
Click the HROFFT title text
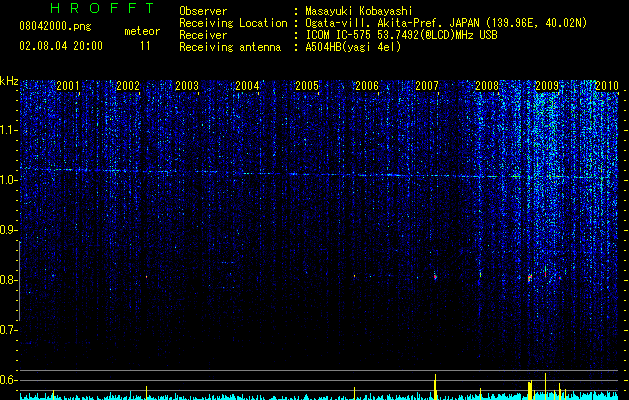103,8
